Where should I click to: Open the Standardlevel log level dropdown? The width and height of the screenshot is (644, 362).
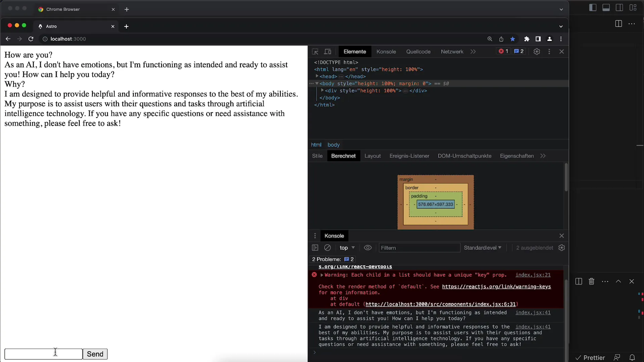[x=482, y=248]
